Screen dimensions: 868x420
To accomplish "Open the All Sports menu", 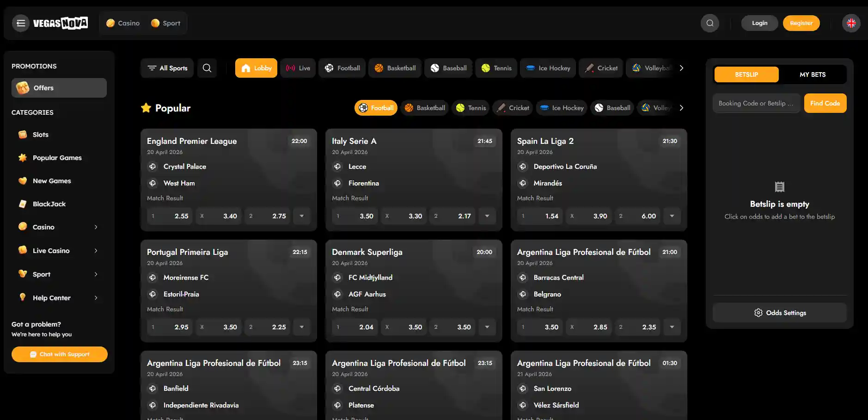I will [x=167, y=68].
